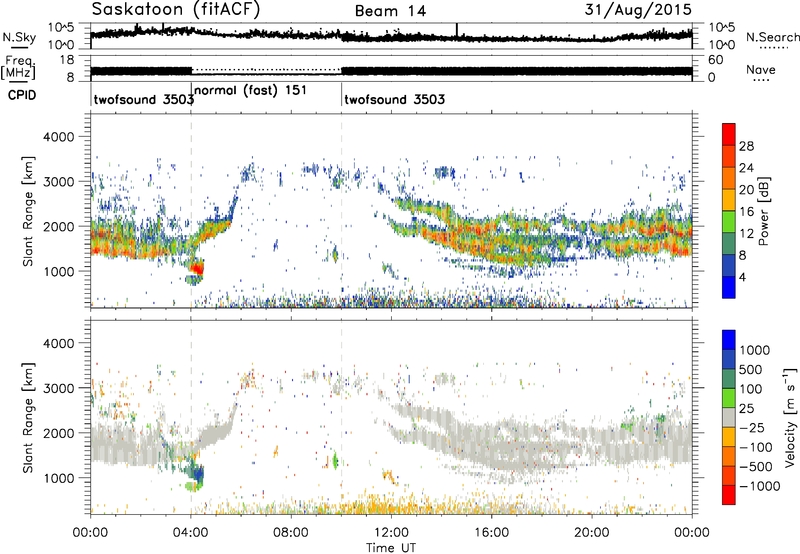
Task: Click the "CPID" row label
Action: (22, 95)
